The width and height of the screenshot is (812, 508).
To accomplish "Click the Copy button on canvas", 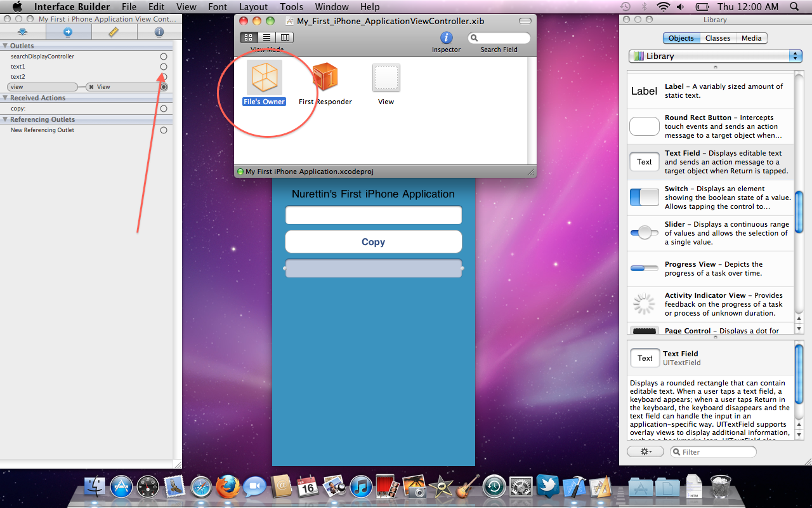I will click(374, 242).
